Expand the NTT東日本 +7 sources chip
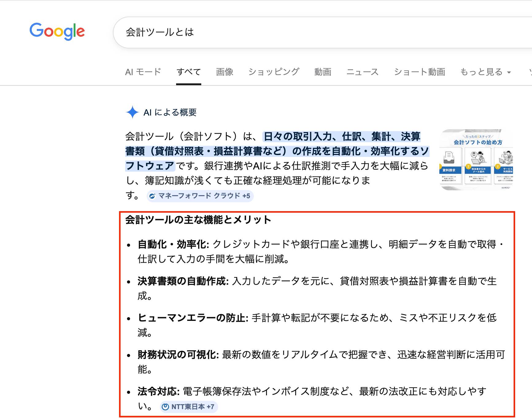Screen dimensions: 532x418 (188, 407)
